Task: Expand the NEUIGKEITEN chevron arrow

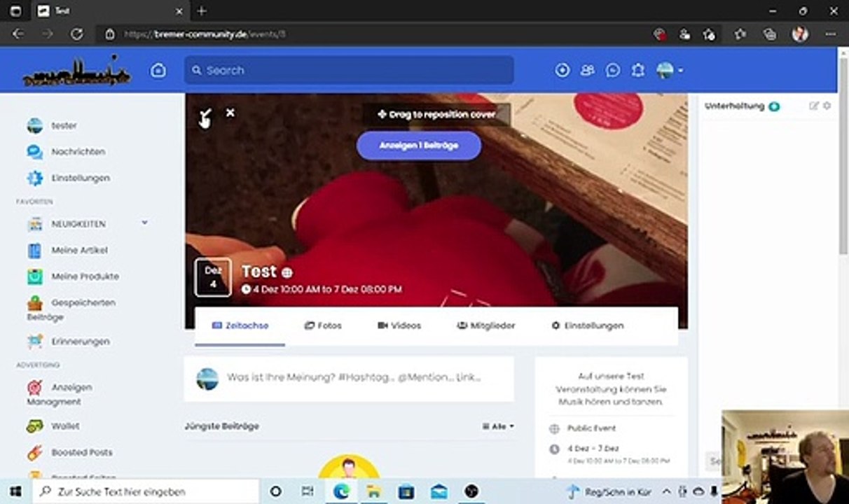Action: pos(144,223)
